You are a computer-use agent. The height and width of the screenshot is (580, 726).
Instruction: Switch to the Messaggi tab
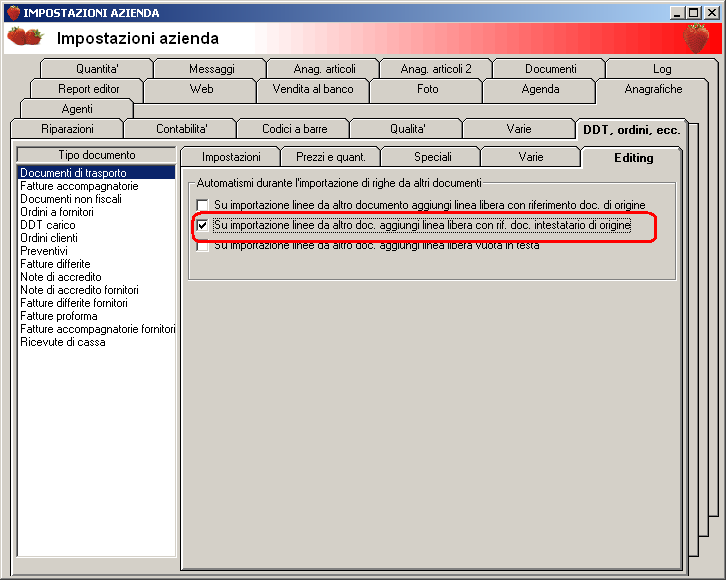pyautogui.click(x=211, y=69)
